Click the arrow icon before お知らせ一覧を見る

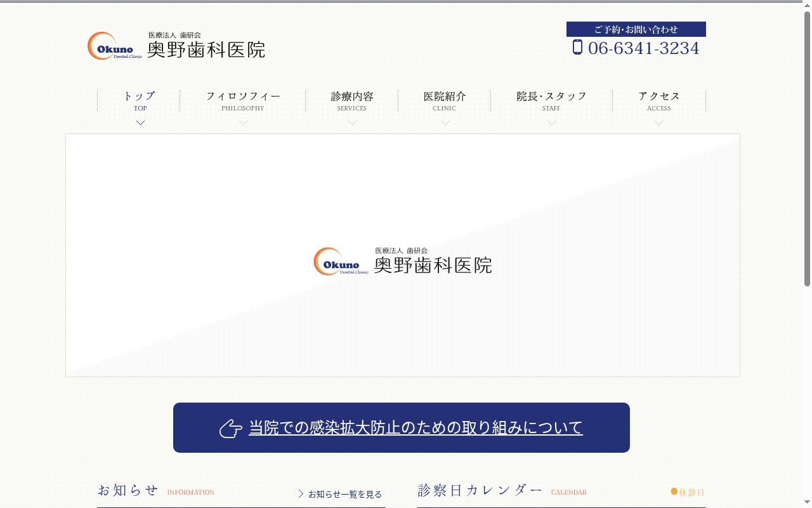click(301, 494)
